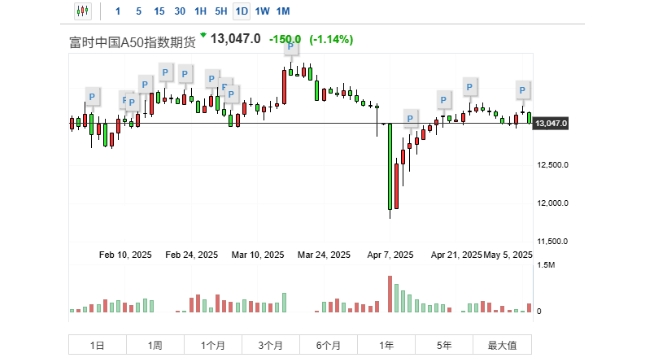Viewport: 645px width, 363px height.
Task: Click the May 5, 2025 date label
Action: (x=508, y=255)
